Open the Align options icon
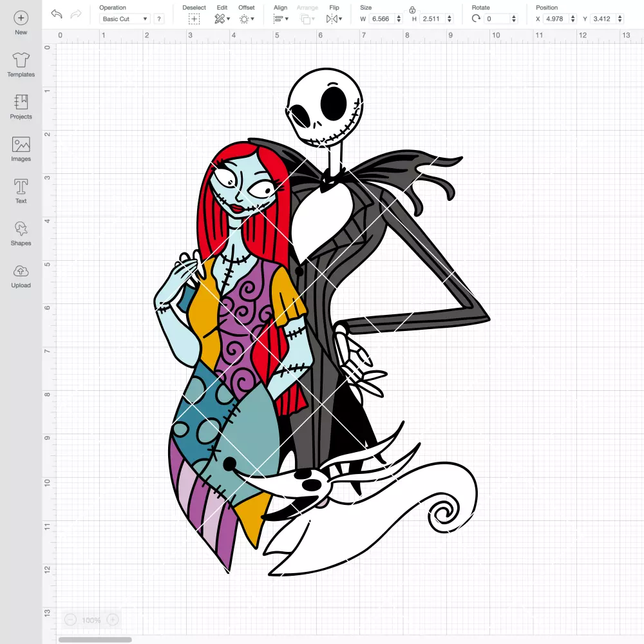644x644 pixels. point(278,19)
